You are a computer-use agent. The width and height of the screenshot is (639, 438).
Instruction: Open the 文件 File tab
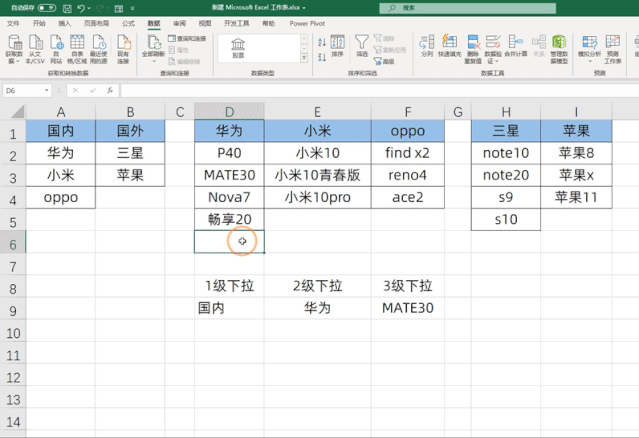[13, 23]
